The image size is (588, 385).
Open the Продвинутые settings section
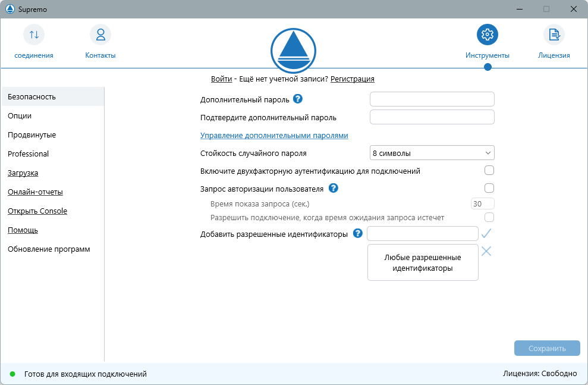pos(52,134)
